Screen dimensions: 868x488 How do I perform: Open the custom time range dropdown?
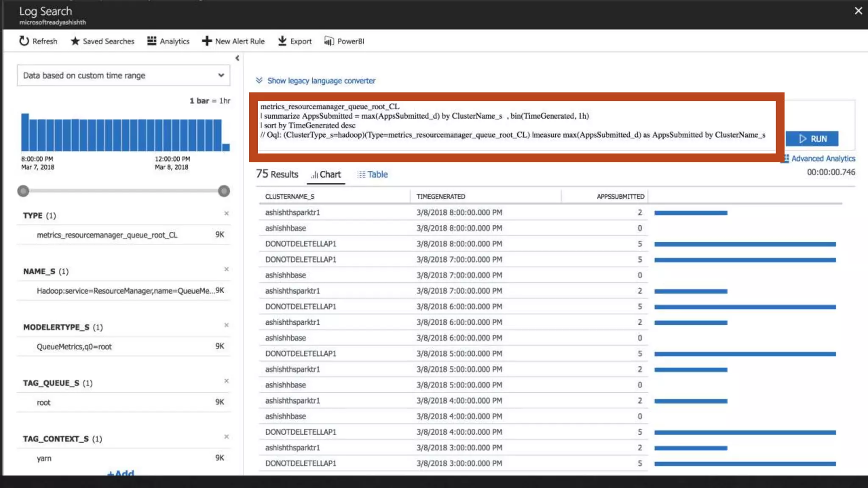(x=123, y=75)
